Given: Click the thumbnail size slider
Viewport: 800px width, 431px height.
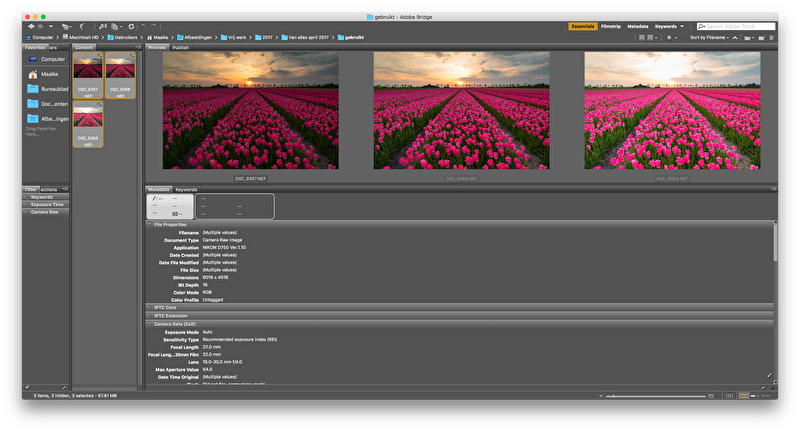Looking at the screenshot, I should tap(656, 396).
